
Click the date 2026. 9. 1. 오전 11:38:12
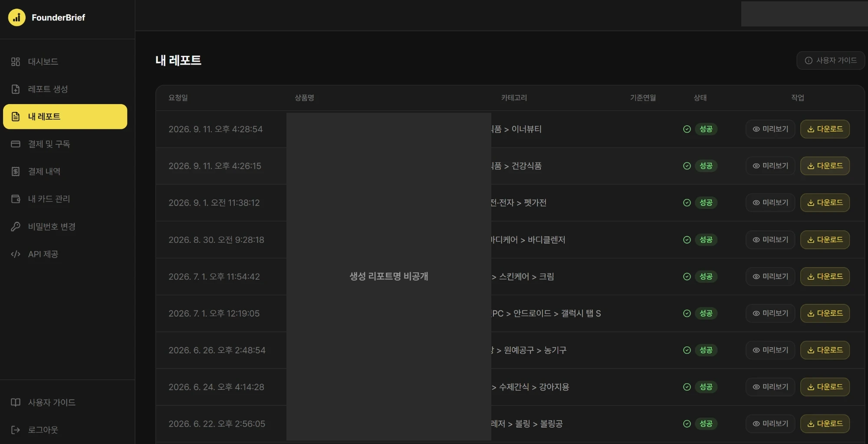coord(214,203)
